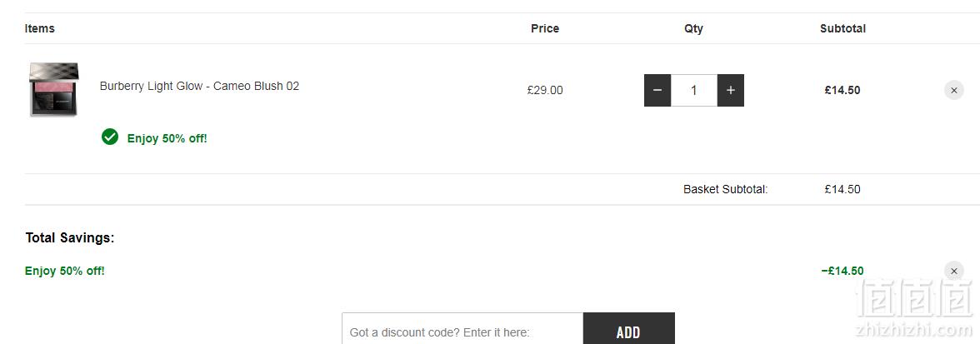Viewport: 980px width, 344px height.
Task: Decrease quantity with the minus button
Action: coord(657,91)
